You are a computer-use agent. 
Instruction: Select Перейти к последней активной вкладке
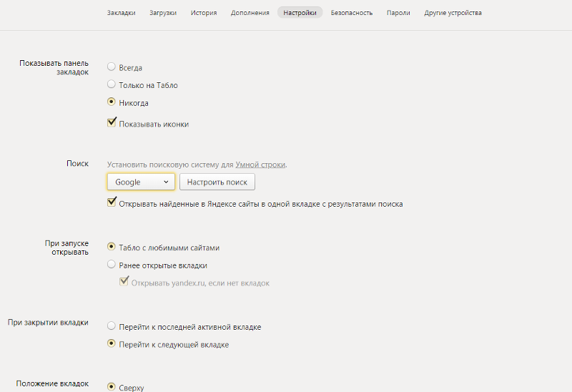click(112, 326)
